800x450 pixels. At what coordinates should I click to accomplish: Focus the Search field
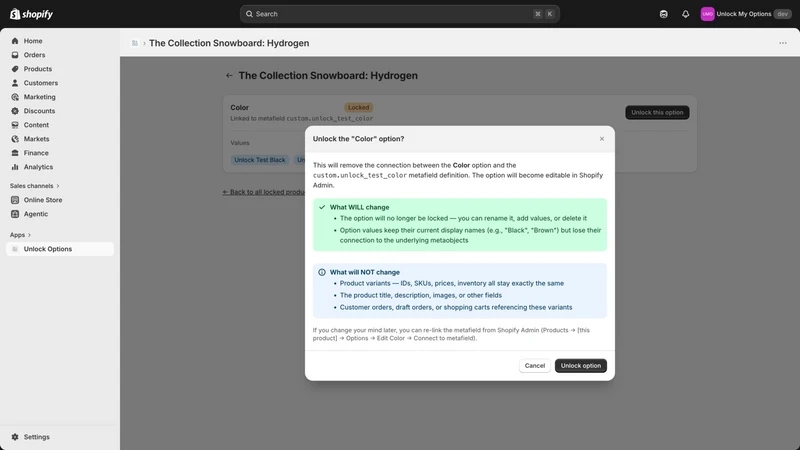(x=399, y=14)
